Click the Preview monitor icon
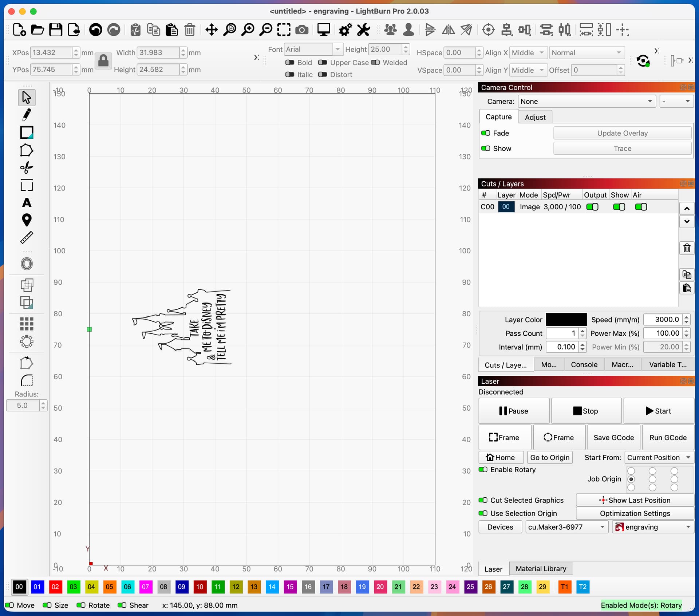This screenshot has width=699, height=616. click(323, 30)
